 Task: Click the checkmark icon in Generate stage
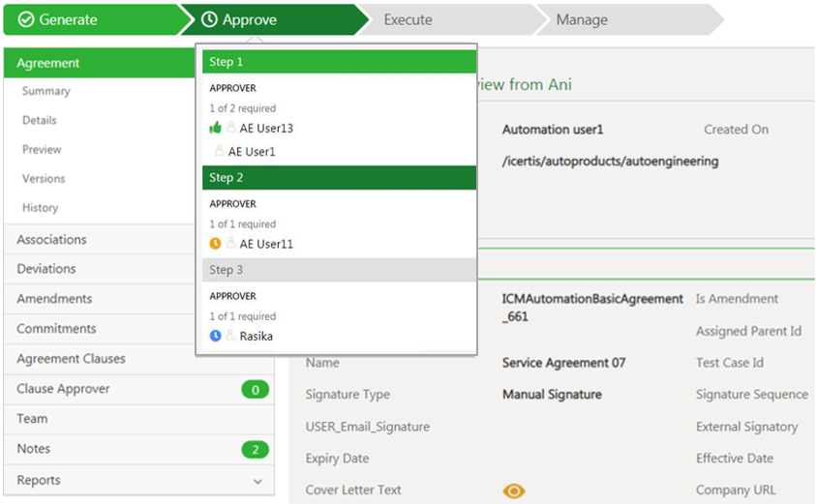(26, 19)
